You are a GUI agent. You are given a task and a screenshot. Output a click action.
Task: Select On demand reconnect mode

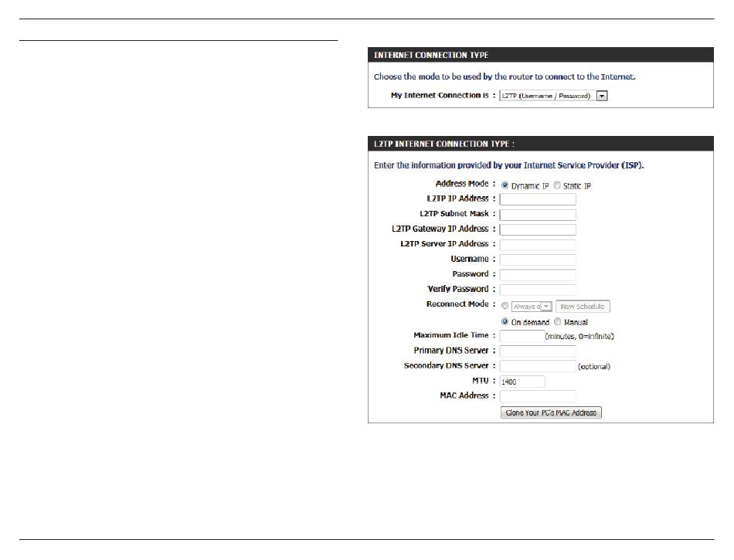click(x=505, y=322)
